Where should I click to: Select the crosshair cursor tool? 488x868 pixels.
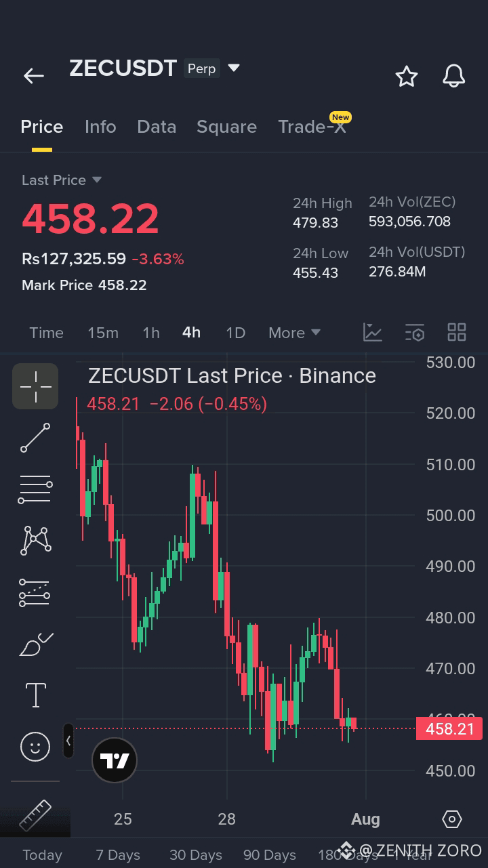coord(35,386)
